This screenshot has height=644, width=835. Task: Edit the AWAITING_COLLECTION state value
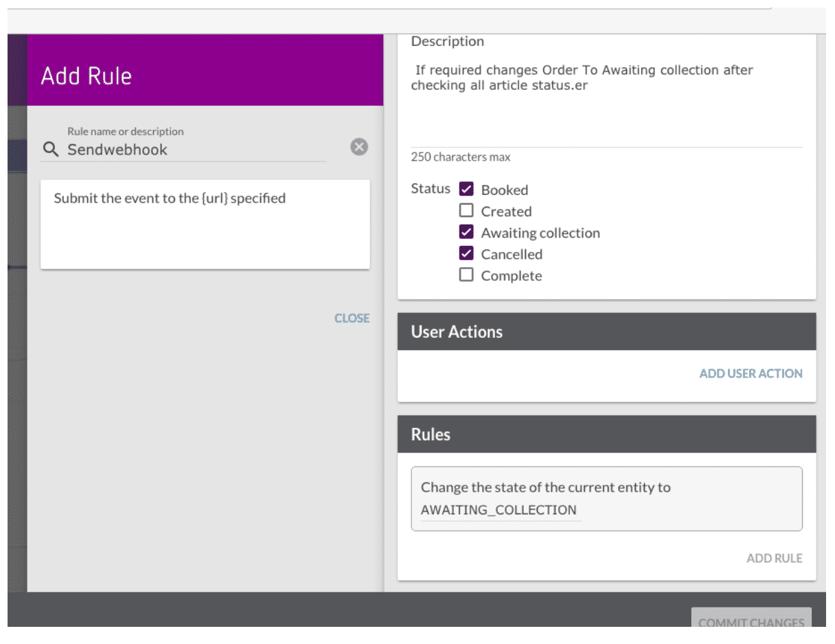[x=500, y=510]
